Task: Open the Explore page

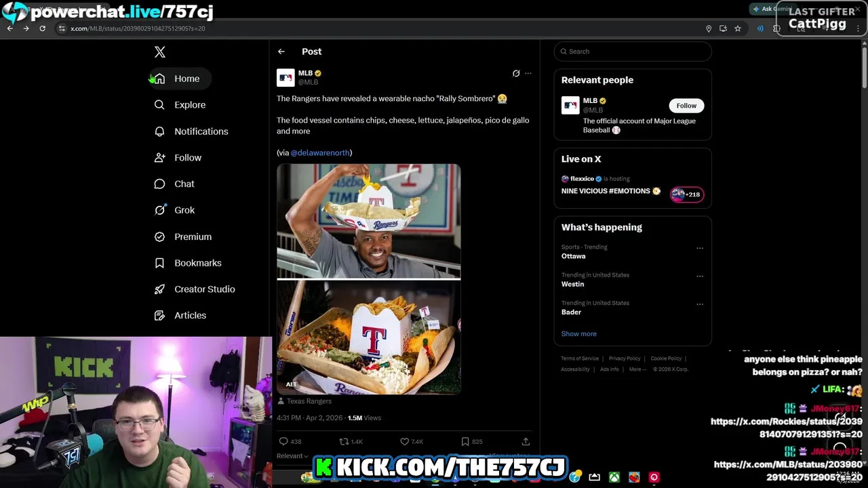Action: [180, 105]
